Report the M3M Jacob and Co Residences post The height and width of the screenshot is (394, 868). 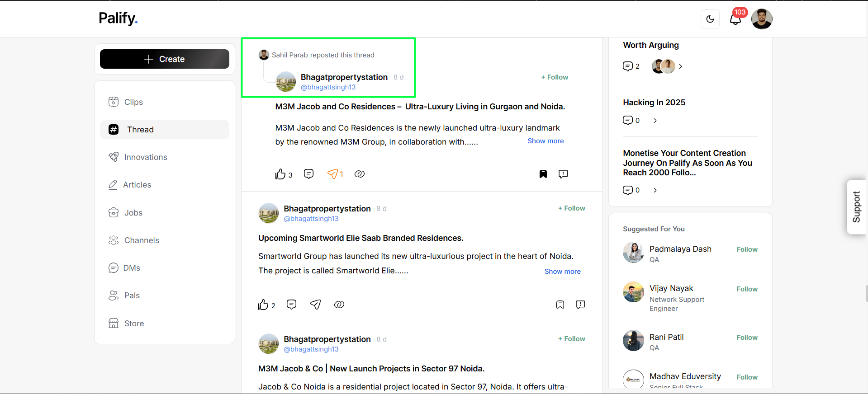click(563, 174)
